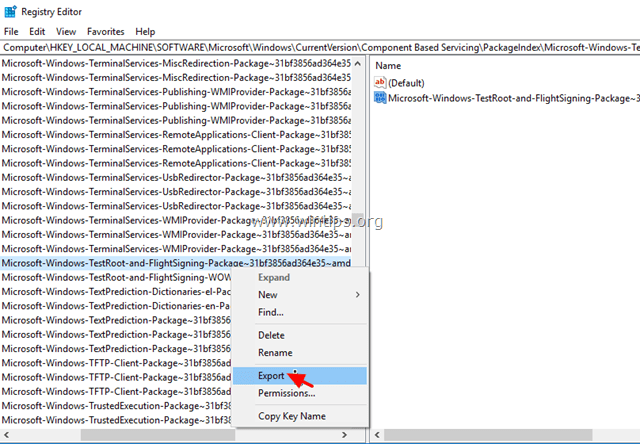Click the values pane scroll-left arrow
Image resolution: width=640 pixels, height=444 pixels.
[377, 435]
